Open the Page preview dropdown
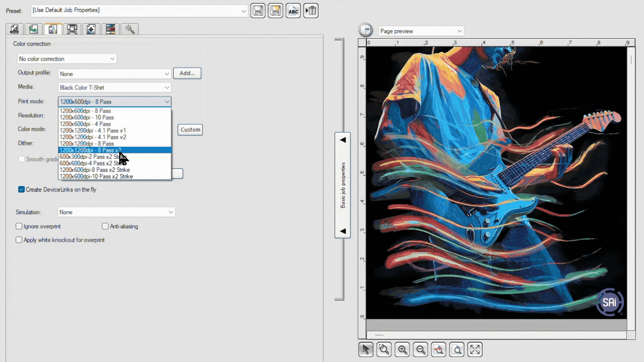 point(421,31)
